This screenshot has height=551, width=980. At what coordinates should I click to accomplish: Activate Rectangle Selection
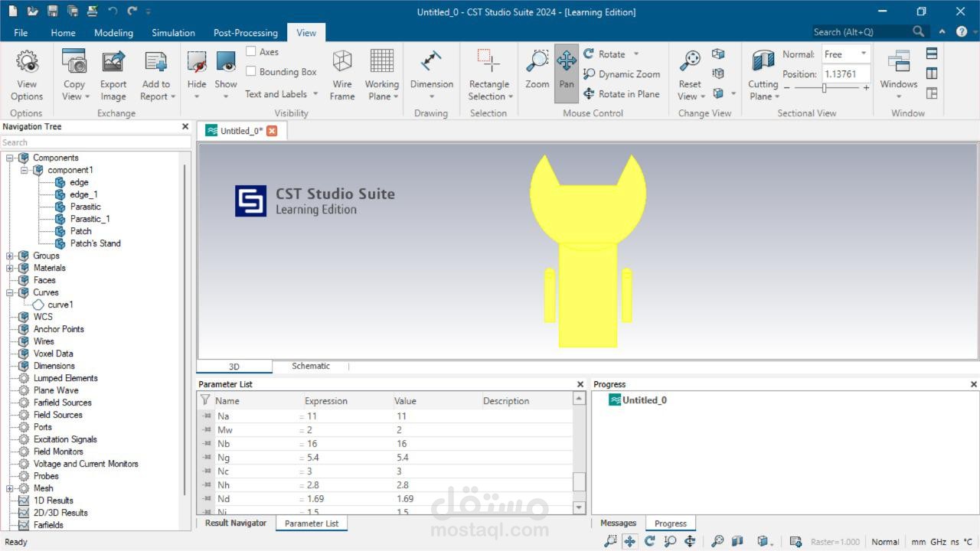pos(488,75)
